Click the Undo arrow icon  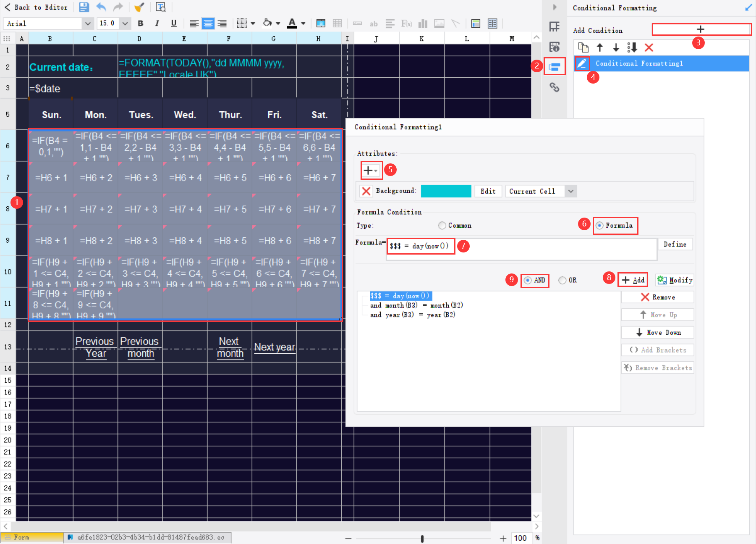pyautogui.click(x=101, y=7)
